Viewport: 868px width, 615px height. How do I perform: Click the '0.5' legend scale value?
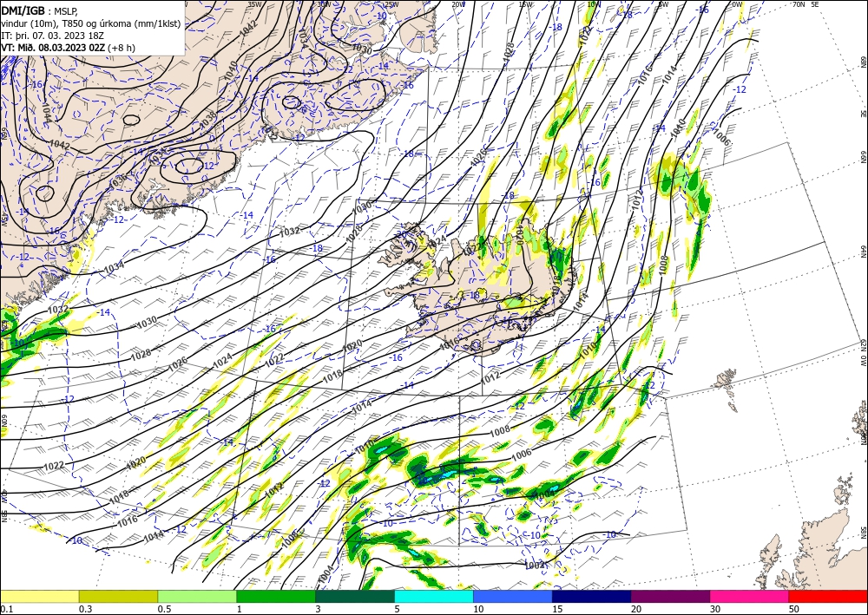164,609
